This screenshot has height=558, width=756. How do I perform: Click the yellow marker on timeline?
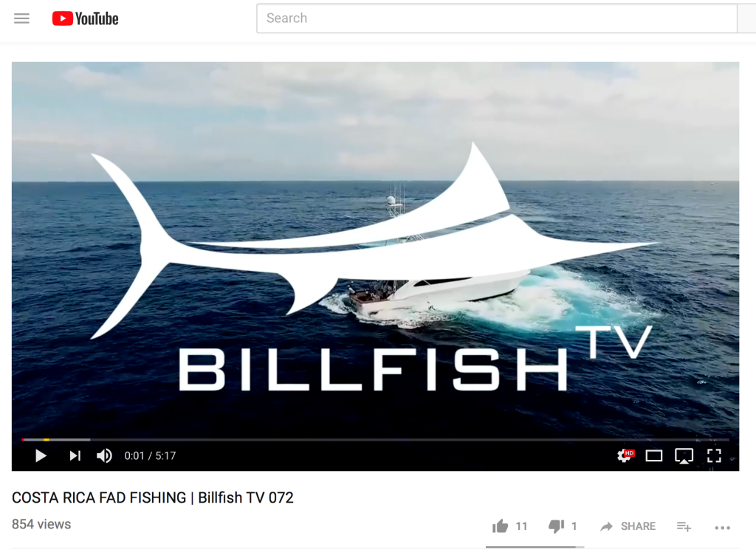tap(47, 439)
